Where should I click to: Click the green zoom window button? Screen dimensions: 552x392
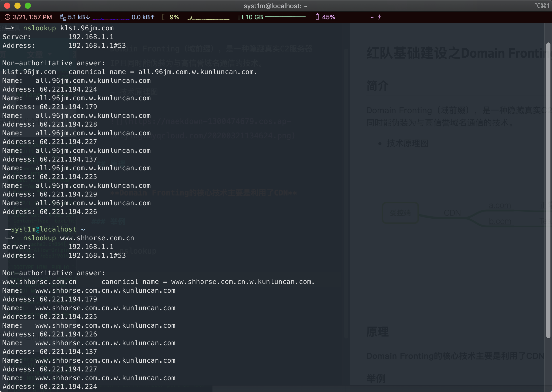point(28,6)
